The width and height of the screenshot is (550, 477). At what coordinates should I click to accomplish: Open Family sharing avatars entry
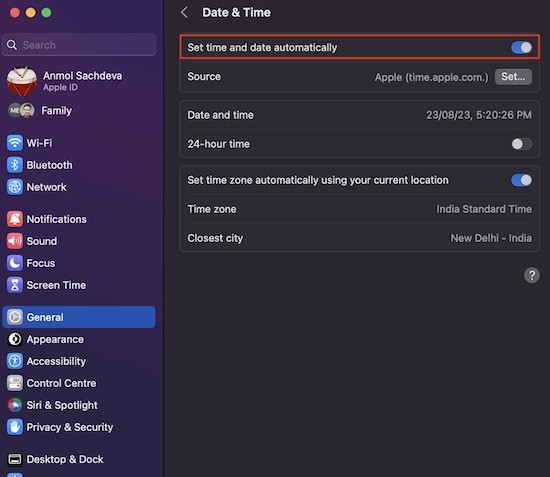[x=40, y=111]
